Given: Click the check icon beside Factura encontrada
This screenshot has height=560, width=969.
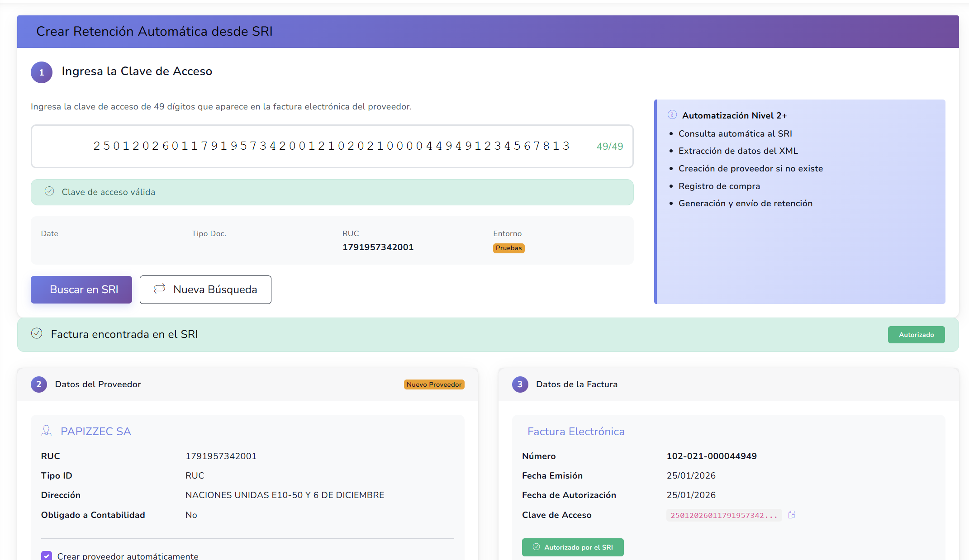Looking at the screenshot, I should pyautogui.click(x=37, y=333).
